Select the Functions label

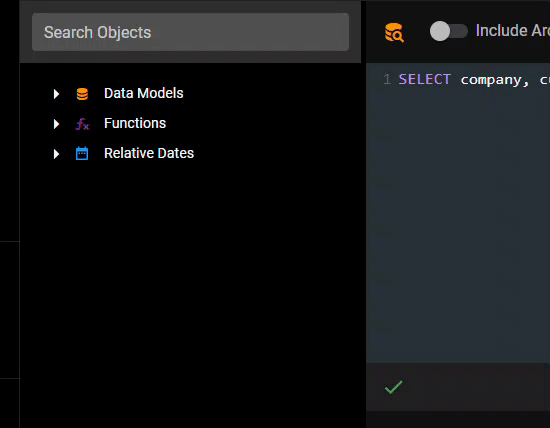click(x=135, y=123)
